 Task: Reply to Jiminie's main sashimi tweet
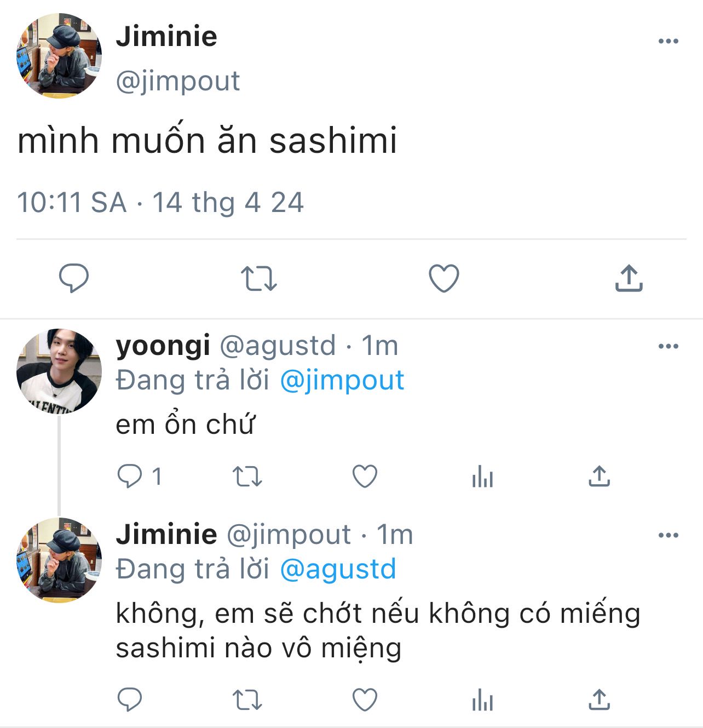coord(74,278)
